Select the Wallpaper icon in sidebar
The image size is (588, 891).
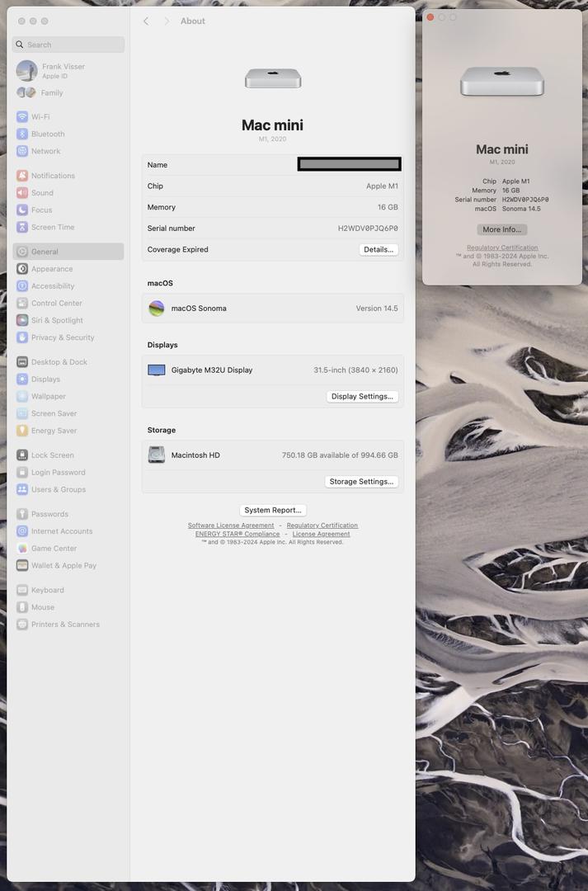(x=22, y=397)
